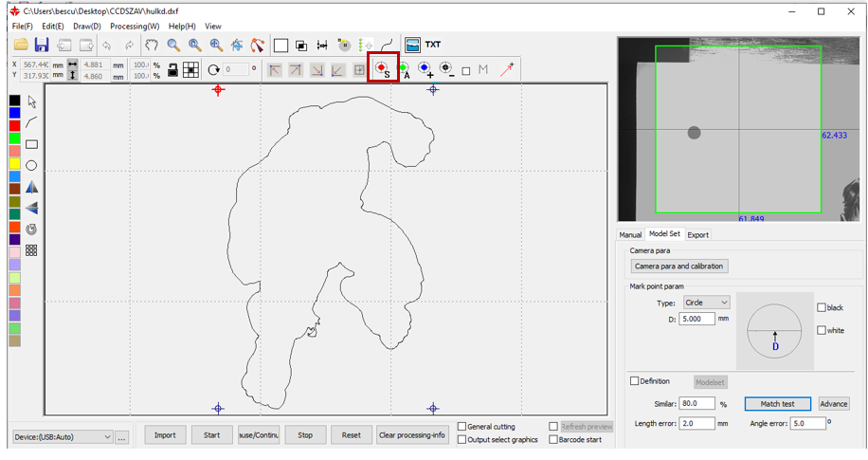Tick the Definition checkbox
The height and width of the screenshot is (460, 868).
[634, 381]
